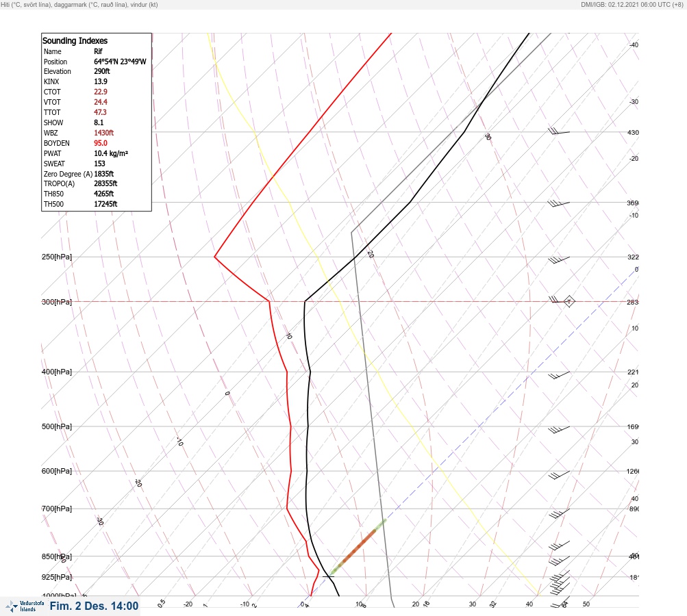The width and height of the screenshot is (687, 616).
Task: Click the '700[hPa]' pressure label
Action: tap(57, 509)
